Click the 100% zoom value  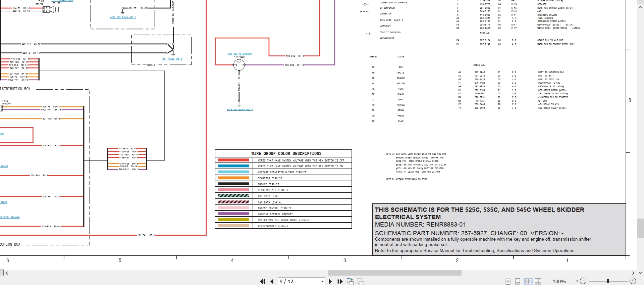[559, 281]
